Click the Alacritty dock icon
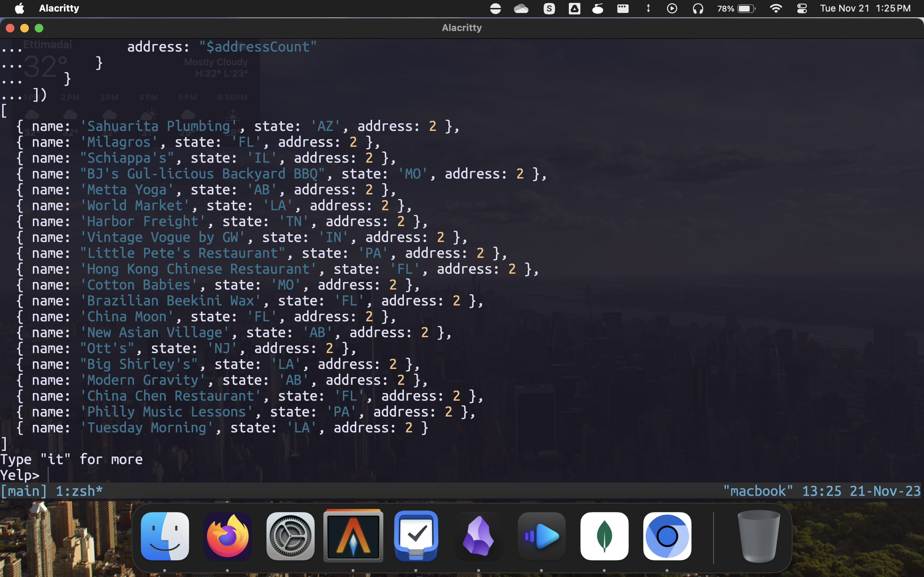This screenshot has width=924, height=577. click(x=353, y=536)
